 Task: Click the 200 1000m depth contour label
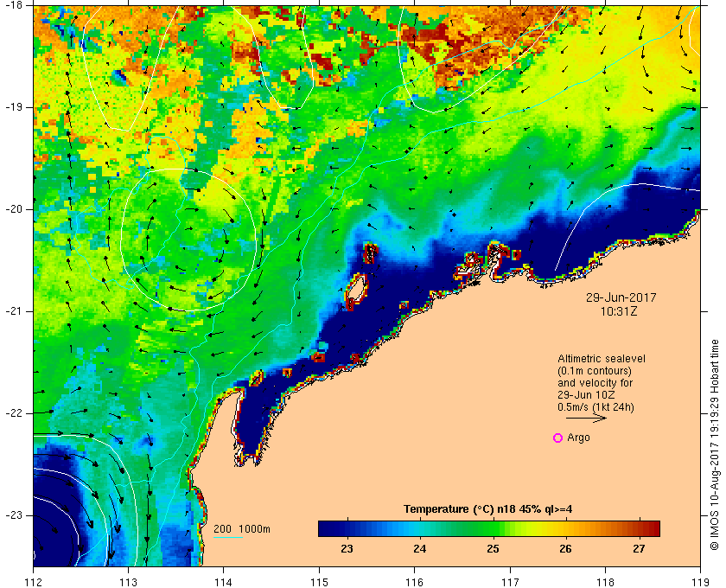pos(242,529)
